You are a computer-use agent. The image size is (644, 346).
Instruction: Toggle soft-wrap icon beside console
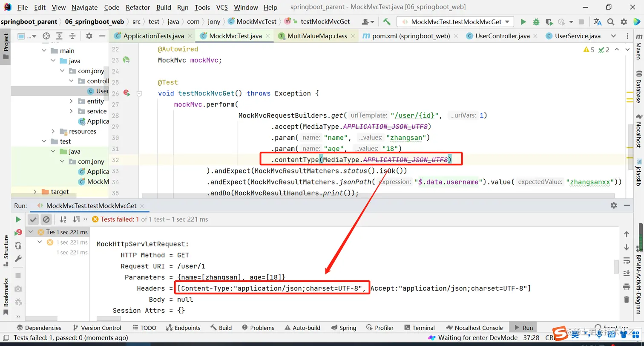tap(627, 260)
